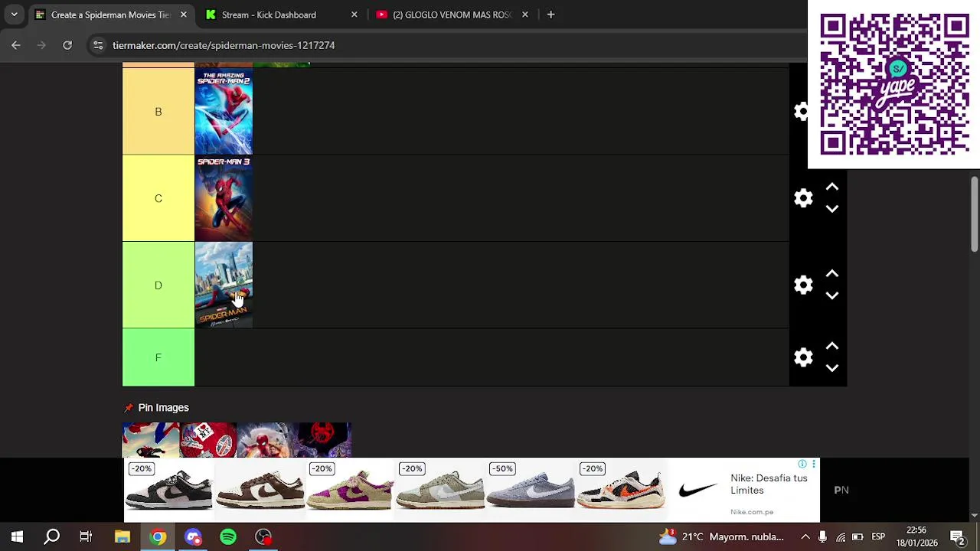This screenshot has width=980, height=551.
Task: Click the page vertical scrollbar thumb
Action: click(x=975, y=214)
